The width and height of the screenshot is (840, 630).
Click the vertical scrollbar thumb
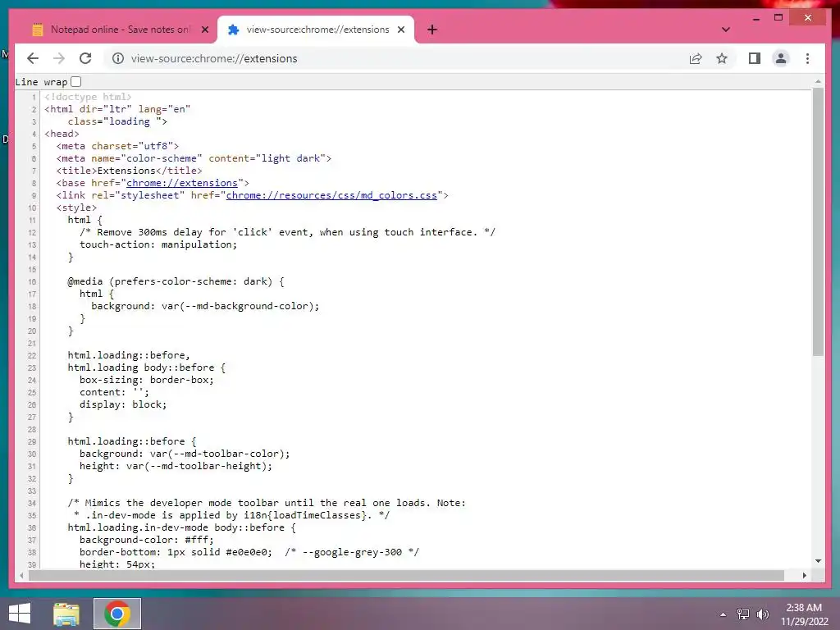point(818,222)
